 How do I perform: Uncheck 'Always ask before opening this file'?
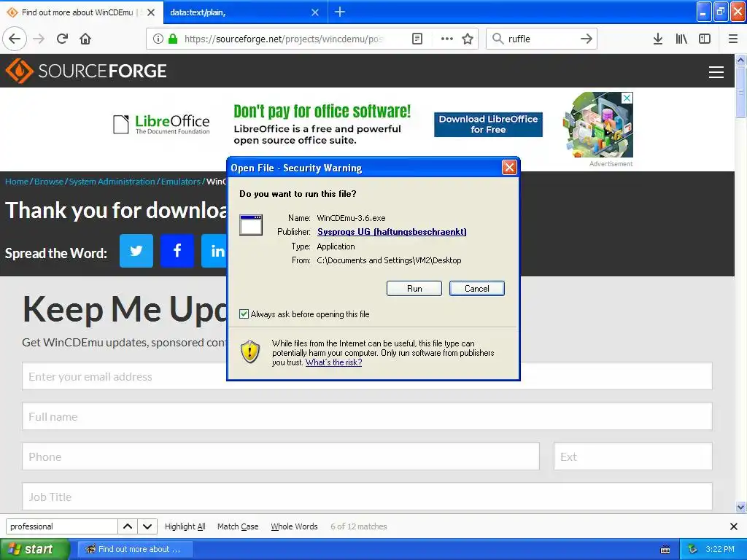(244, 314)
